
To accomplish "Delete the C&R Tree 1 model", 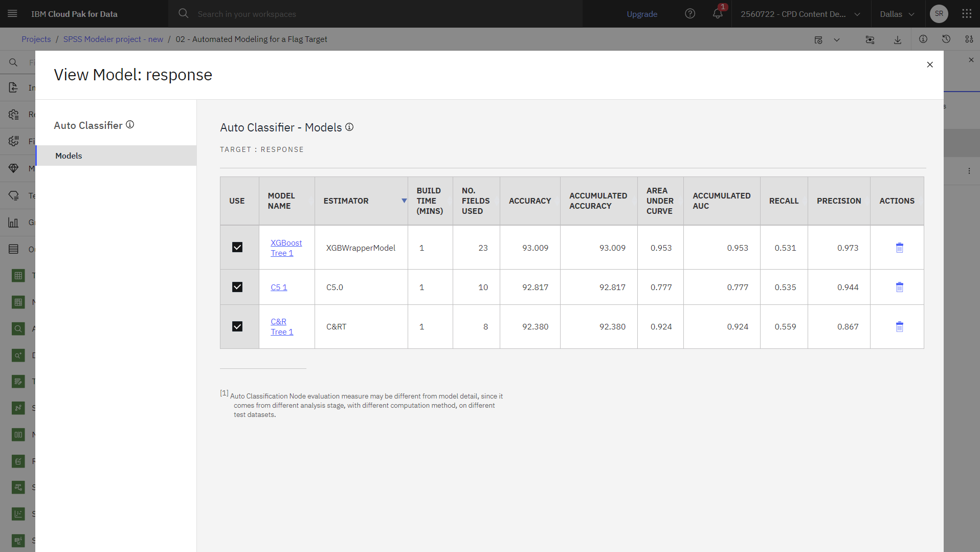I will [x=900, y=326].
